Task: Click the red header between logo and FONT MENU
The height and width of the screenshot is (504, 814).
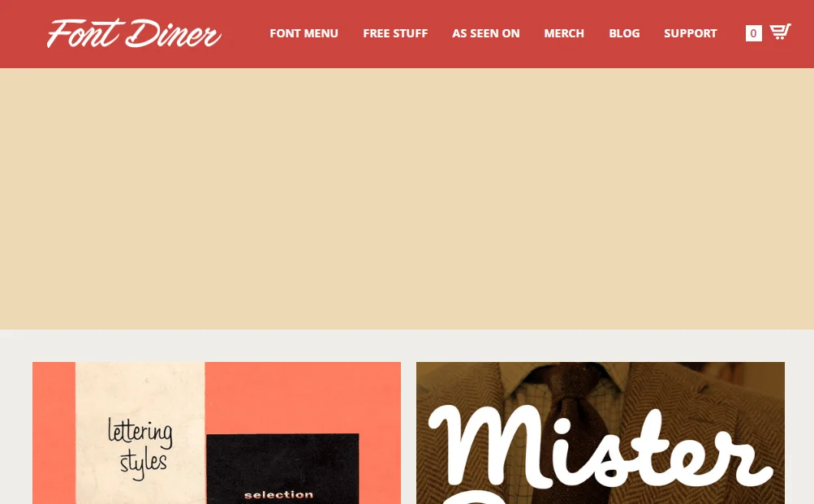Action: [x=246, y=33]
